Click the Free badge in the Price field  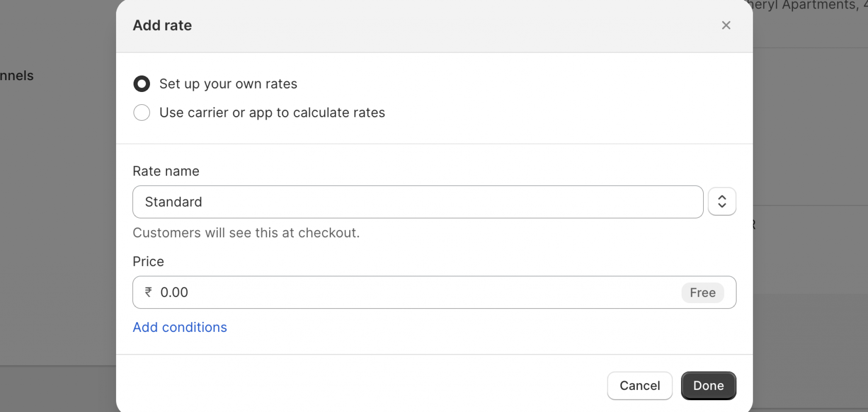tap(702, 292)
